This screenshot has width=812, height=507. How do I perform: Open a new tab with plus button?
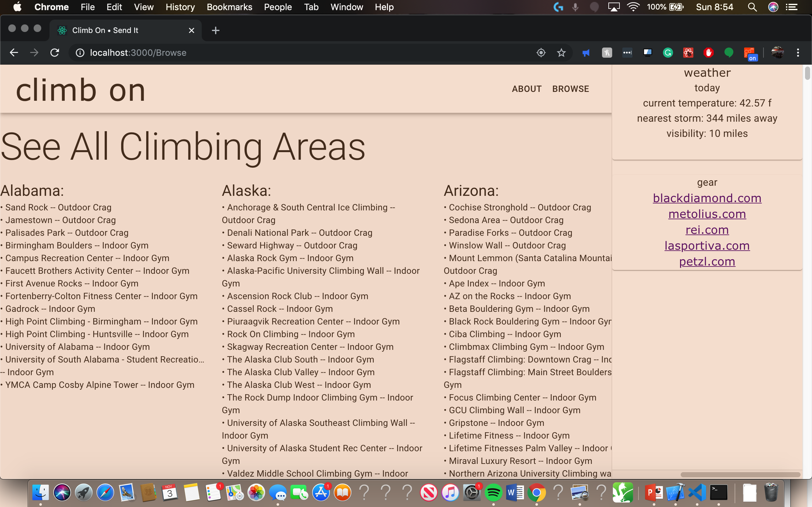tap(215, 30)
